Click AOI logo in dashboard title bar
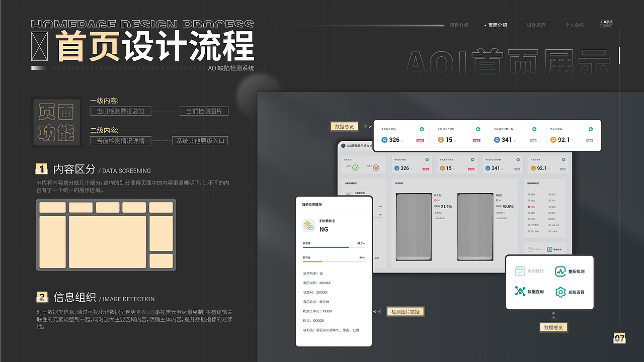The image size is (644, 362). click(343, 145)
